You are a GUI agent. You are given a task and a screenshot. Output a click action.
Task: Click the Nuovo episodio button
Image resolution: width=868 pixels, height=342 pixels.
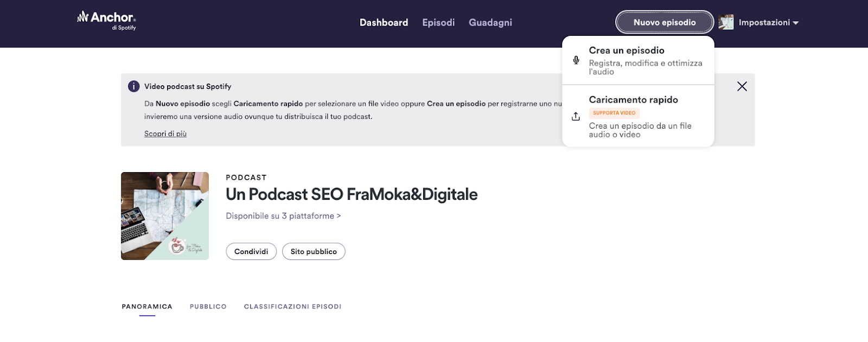665,22
